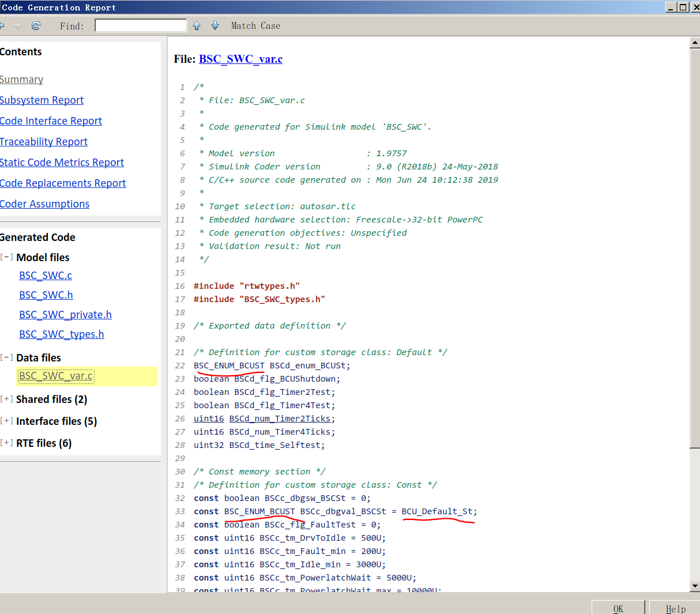
Task: Click the forward navigation arrow in the toolbar
Action: (x=17, y=26)
